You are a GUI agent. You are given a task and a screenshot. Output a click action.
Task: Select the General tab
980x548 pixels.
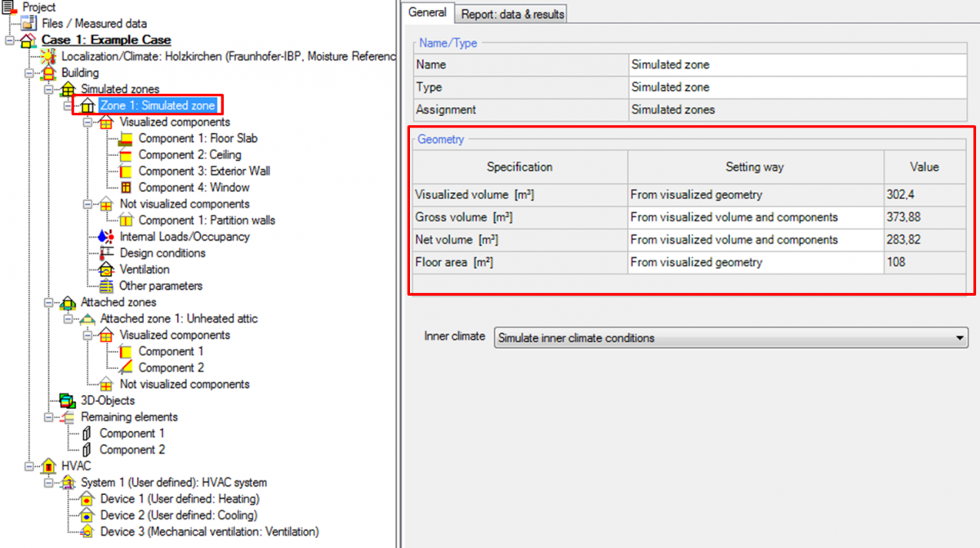[x=427, y=13]
